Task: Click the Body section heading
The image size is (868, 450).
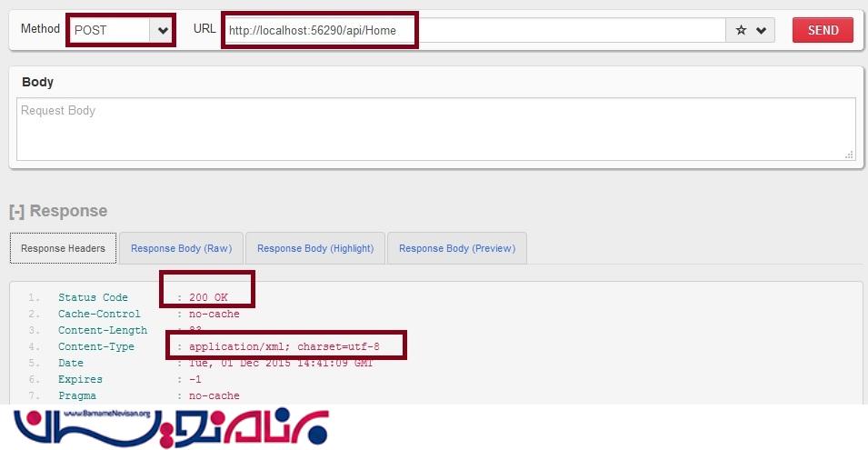Action: click(37, 82)
